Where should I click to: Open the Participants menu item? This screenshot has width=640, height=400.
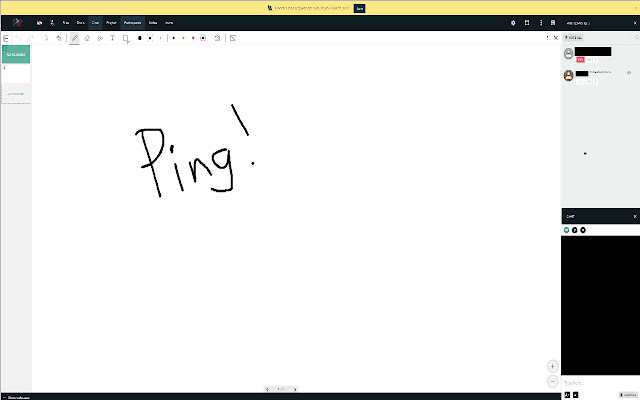click(x=132, y=23)
